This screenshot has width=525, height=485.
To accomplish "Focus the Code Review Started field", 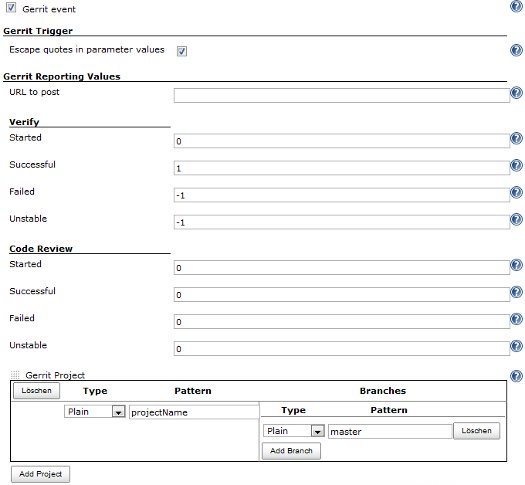I will click(x=342, y=268).
